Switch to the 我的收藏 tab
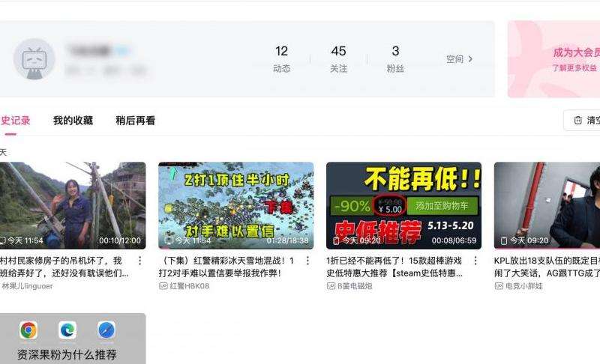 click(73, 121)
